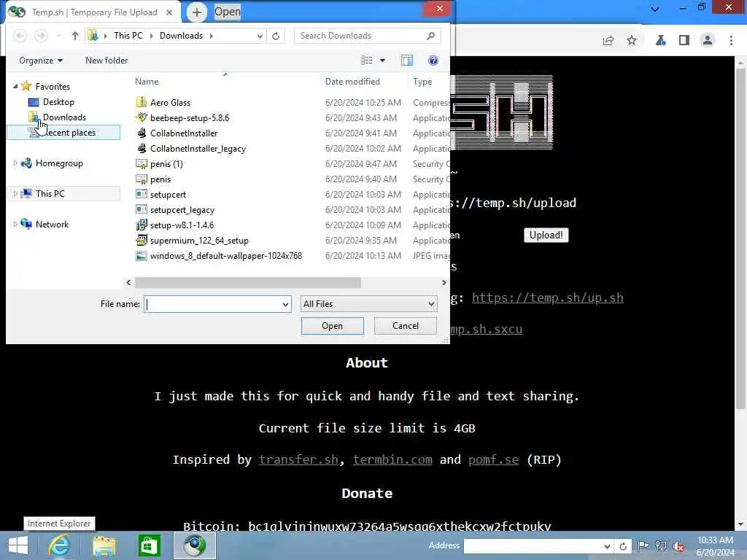Open the browser three-dot menu

tap(731, 41)
